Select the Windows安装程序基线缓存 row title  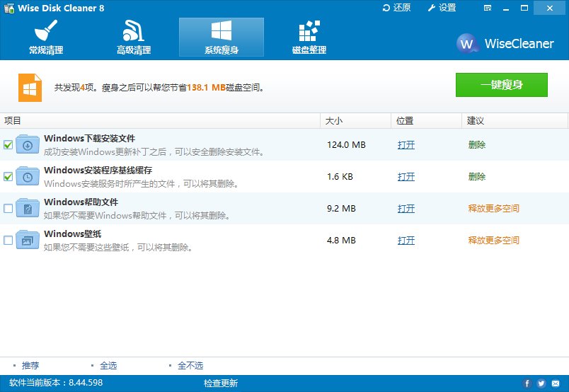[98, 171]
